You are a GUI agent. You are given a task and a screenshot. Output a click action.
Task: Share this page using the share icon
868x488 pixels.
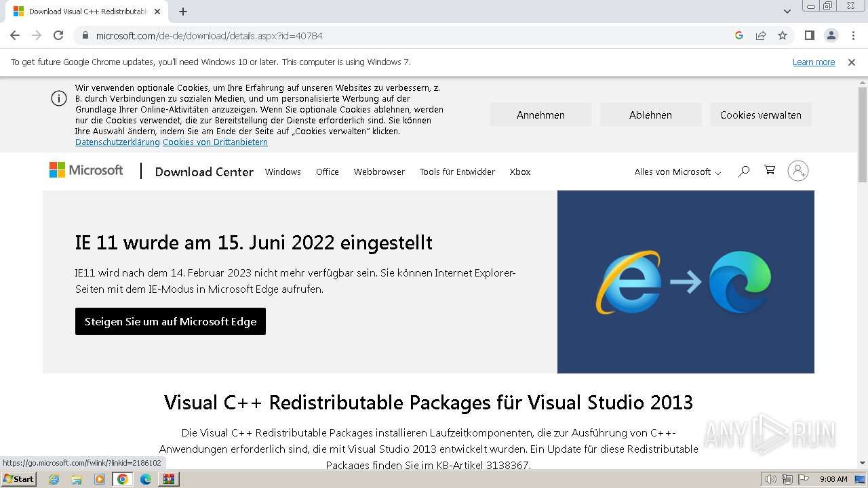click(x=761, y=35)
